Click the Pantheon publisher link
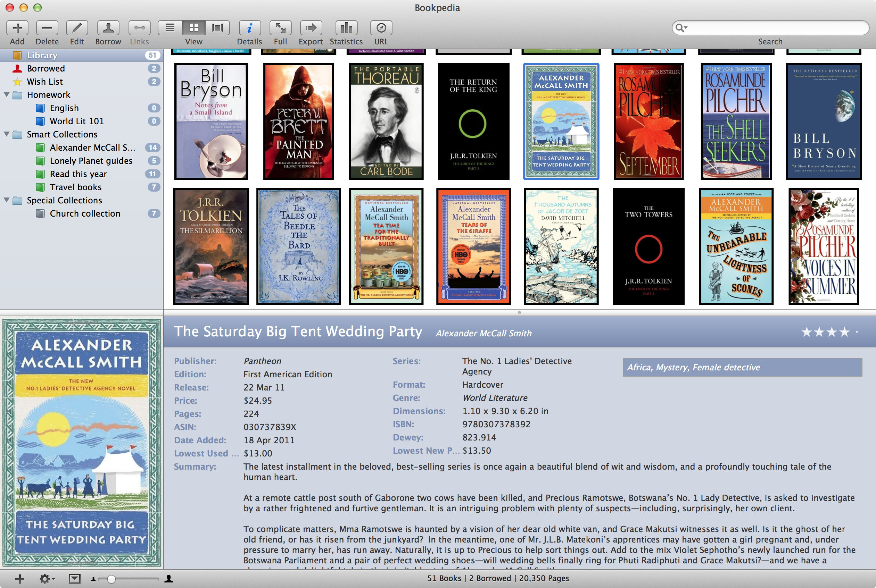The image size is (876, 588). point(262,361)
